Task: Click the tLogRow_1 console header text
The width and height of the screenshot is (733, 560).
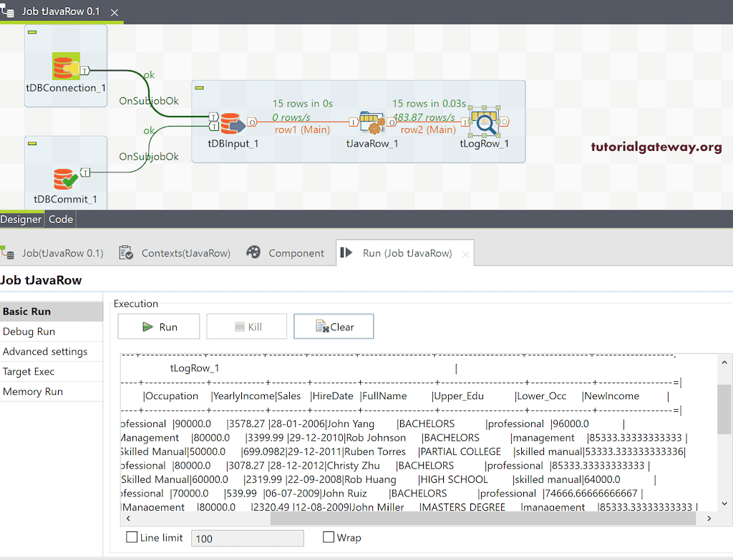Action: (195, 368)
